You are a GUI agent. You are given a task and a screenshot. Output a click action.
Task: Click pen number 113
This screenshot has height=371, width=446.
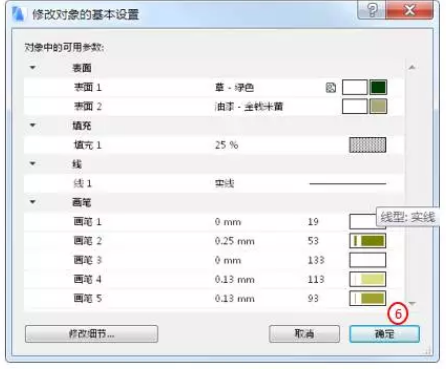click(316, 279)
